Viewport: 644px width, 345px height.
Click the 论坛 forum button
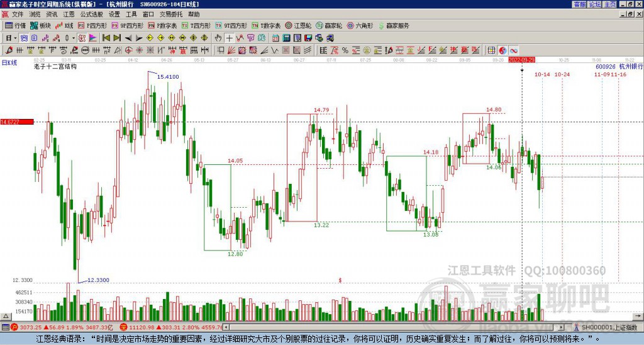[x=595, y=4]
